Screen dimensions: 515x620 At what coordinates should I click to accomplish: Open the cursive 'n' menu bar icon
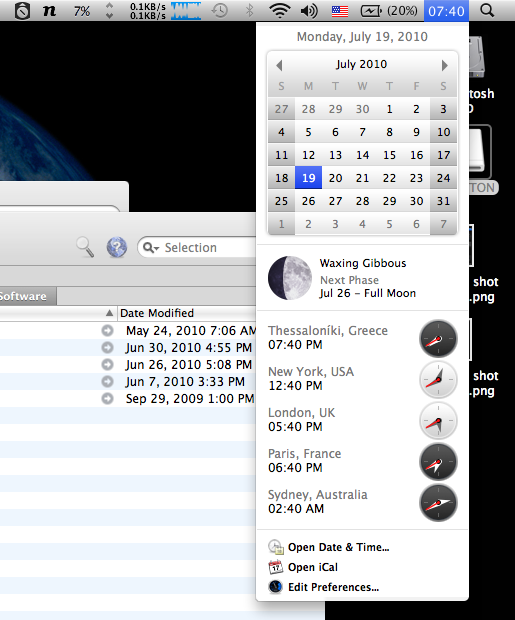click(49, 11)
